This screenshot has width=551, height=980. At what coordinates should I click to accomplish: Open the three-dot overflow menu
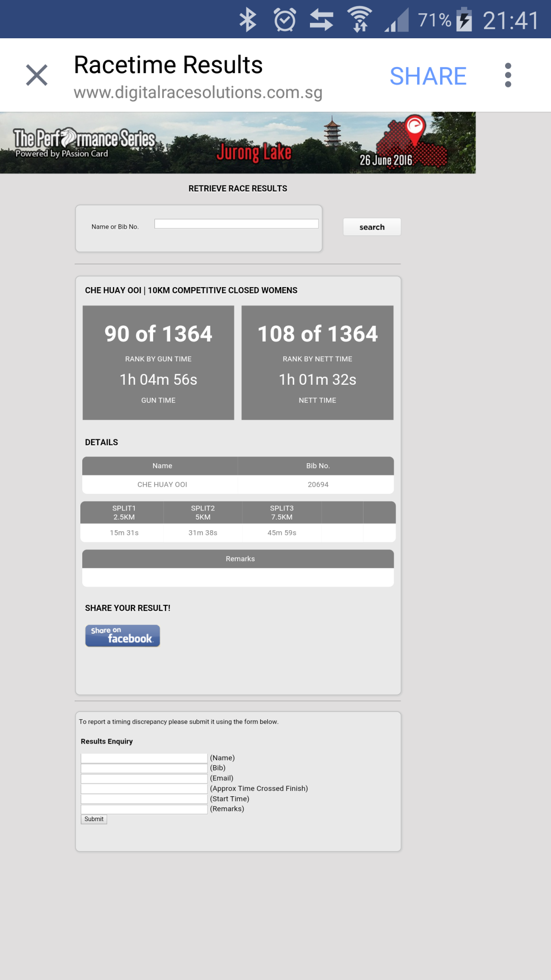507,75
